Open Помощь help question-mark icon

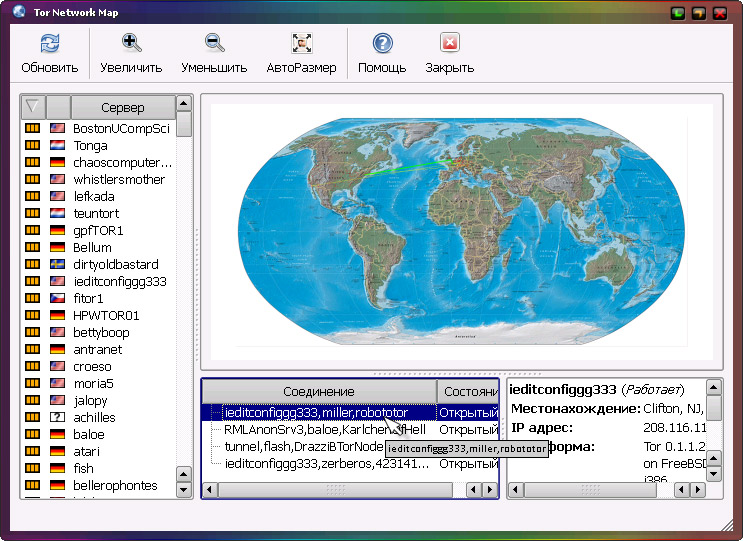pos(382,43)
